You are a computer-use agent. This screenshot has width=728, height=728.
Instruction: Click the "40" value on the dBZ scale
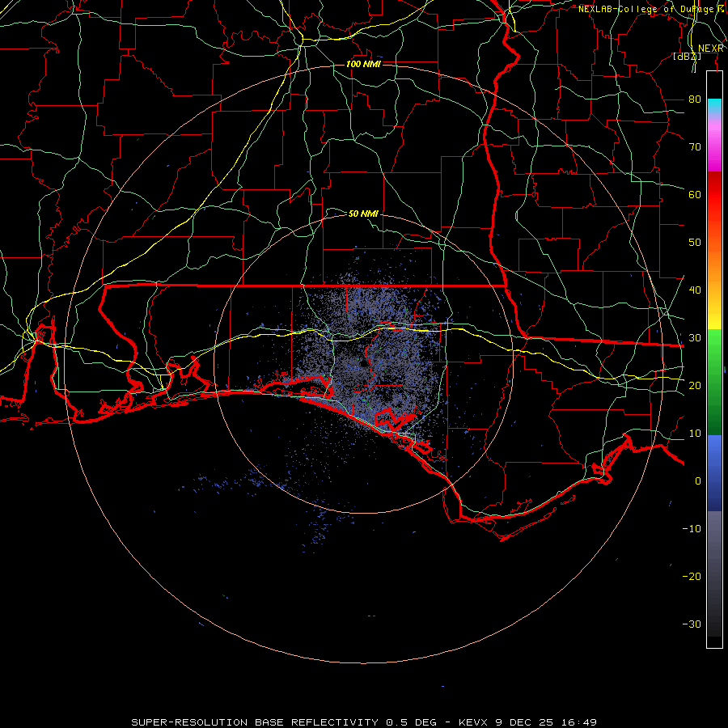click(x=695, y=290)
